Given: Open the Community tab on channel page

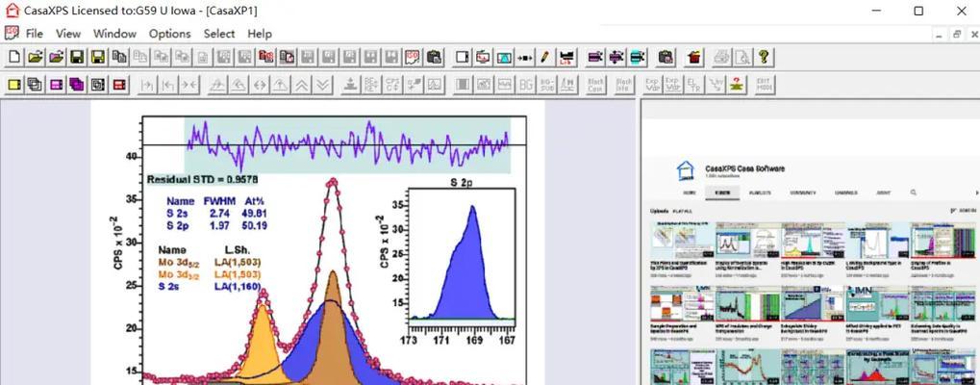Looking at the screenshot, I should coord(803,193).
